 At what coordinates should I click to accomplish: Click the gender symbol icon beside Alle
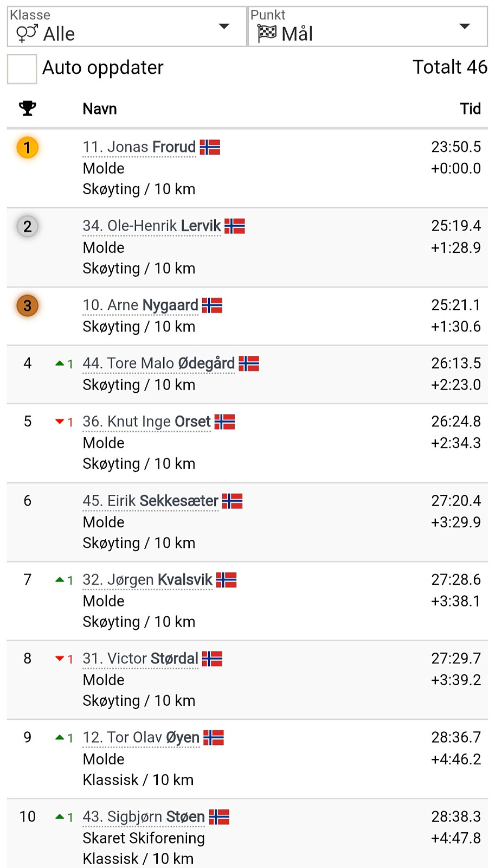[x=27, y=34]
